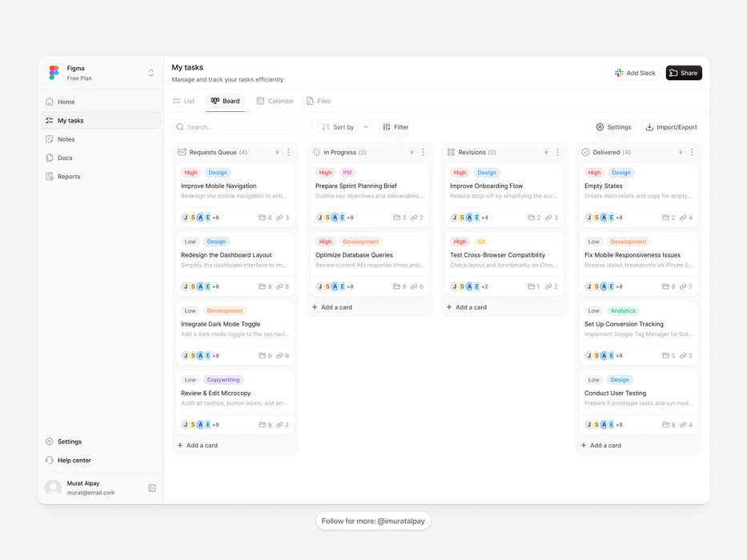The image size is (747, 560).
Task: Click Add a card under In Progress
Action: [331, 307]
